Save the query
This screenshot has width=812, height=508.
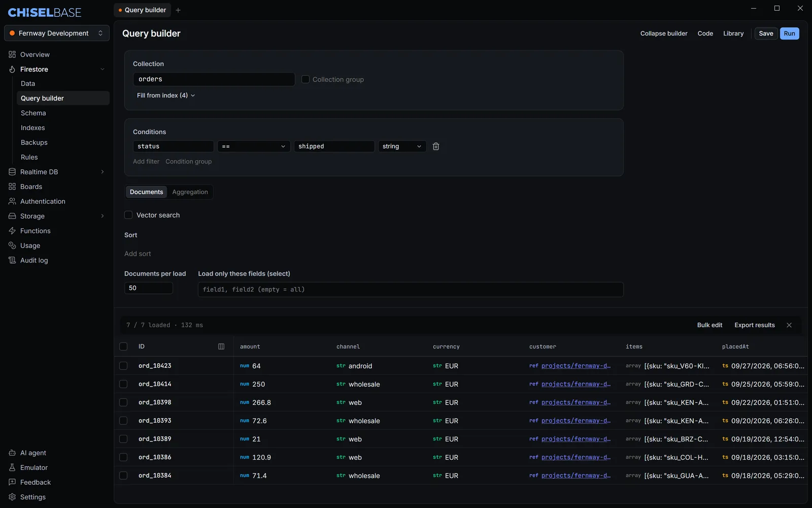[x=766, y=34]
